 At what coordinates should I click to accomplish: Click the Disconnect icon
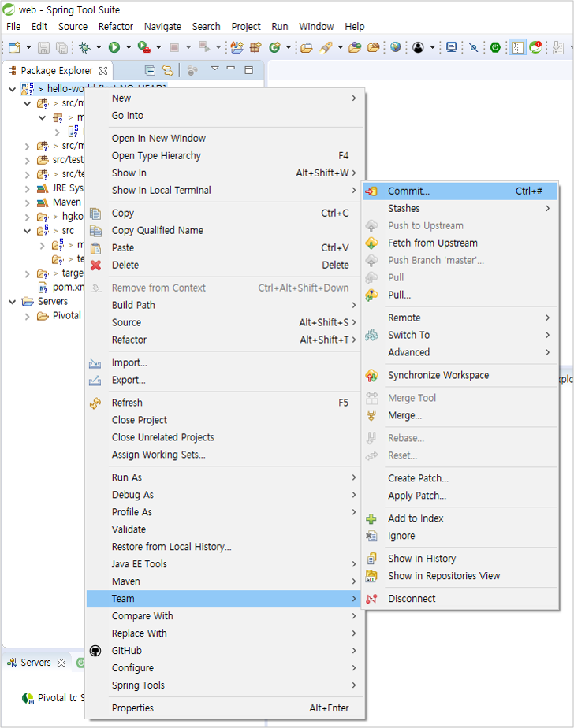tap(371, 599)
